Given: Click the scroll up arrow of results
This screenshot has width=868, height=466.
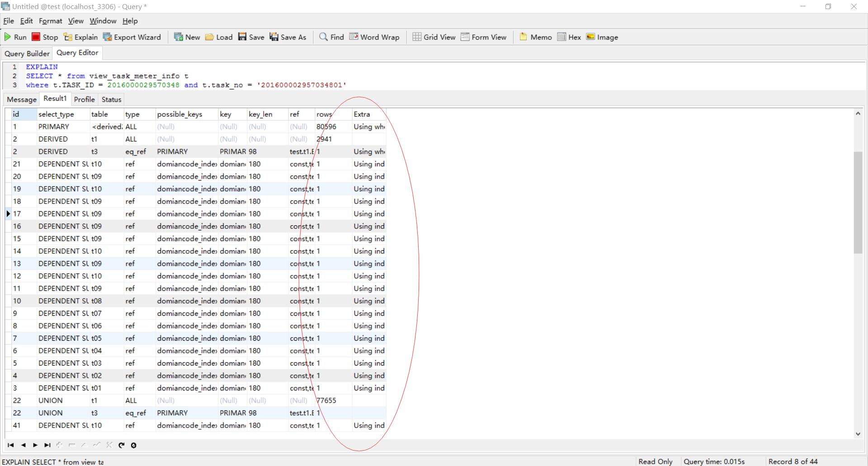Looking at the screenshot, I should 858,114.
